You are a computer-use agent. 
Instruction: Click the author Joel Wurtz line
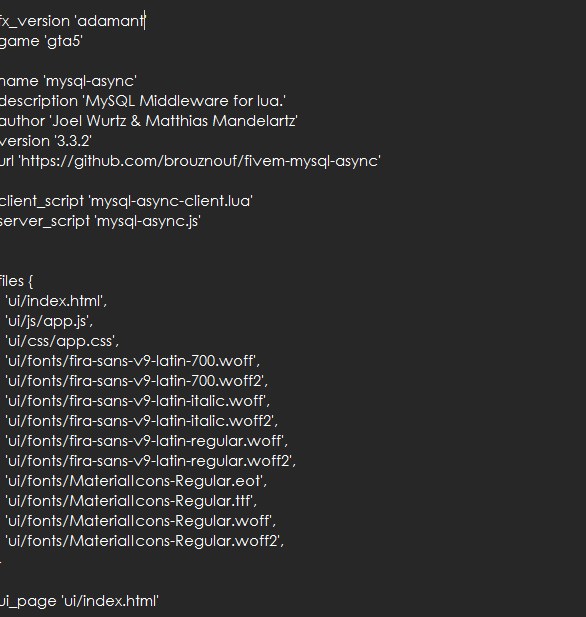pyautogui.click(x=149, y=121)
